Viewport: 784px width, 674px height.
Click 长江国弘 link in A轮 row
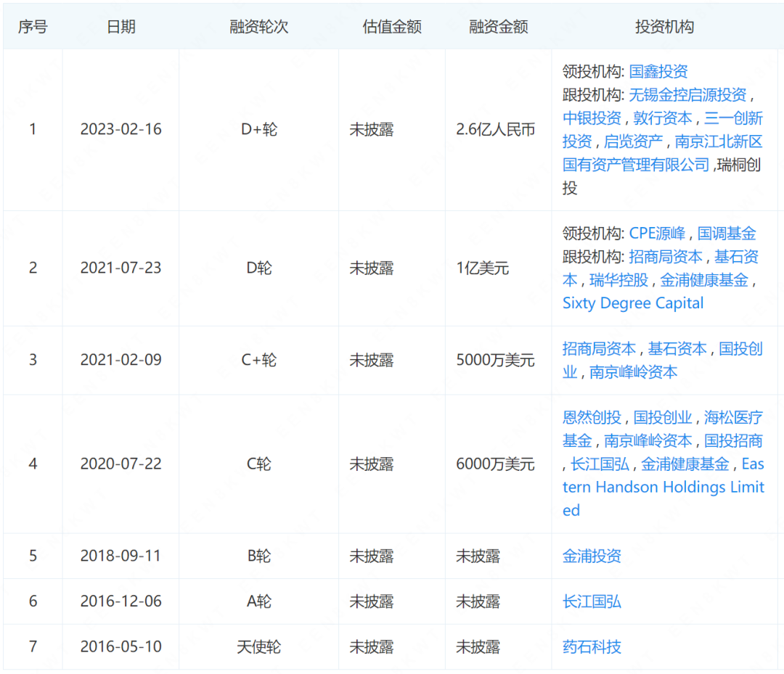click(592, 601)
